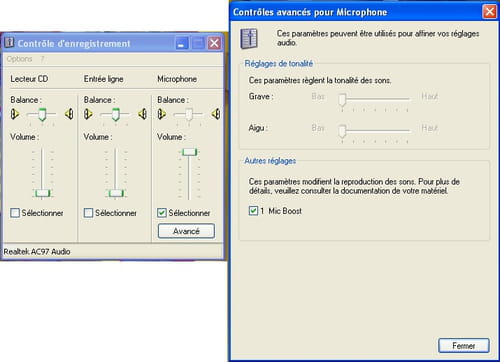Click the Fermer button

(x=464, y=346)
